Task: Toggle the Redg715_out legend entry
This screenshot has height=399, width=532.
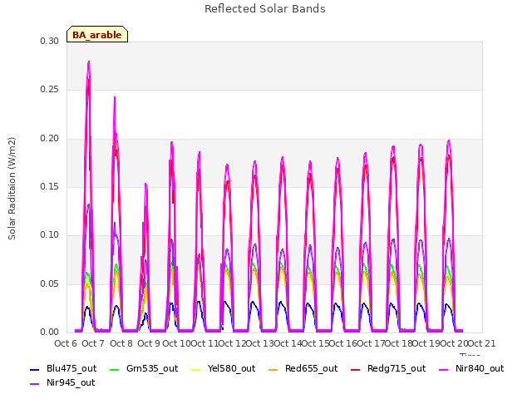Action: (388, 369)
